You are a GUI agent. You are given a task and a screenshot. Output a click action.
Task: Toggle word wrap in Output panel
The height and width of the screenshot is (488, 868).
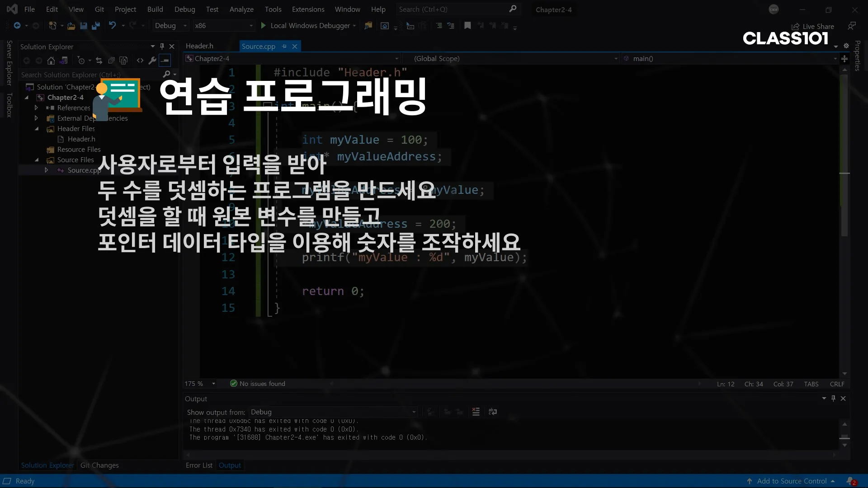[493, 412]
